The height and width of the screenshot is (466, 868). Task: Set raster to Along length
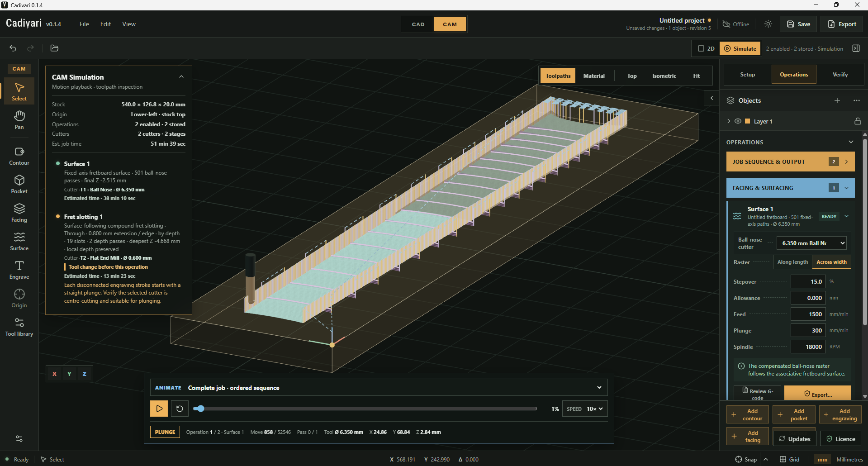coord(792,262)
